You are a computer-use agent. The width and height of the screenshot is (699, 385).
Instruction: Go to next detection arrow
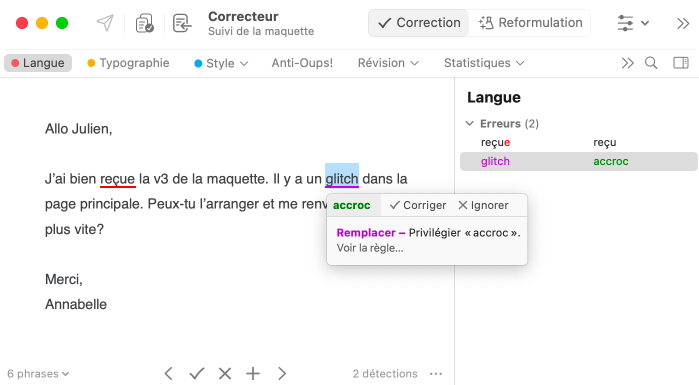click(282, 373)
